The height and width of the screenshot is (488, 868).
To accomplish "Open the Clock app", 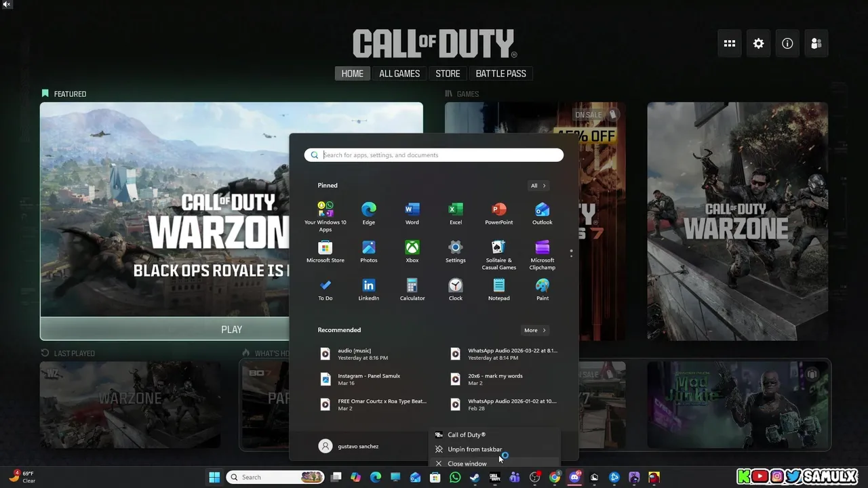I will [455, 289].
